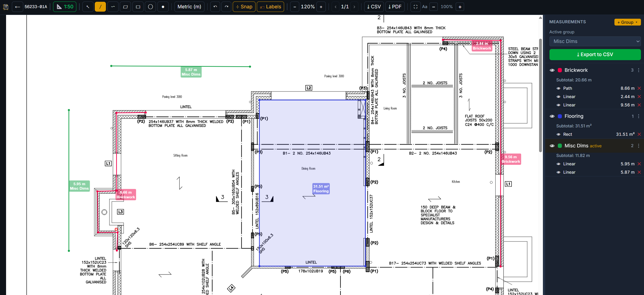
Task: Click the drawing's vertical scrollbar
Action: click(540, 95)
